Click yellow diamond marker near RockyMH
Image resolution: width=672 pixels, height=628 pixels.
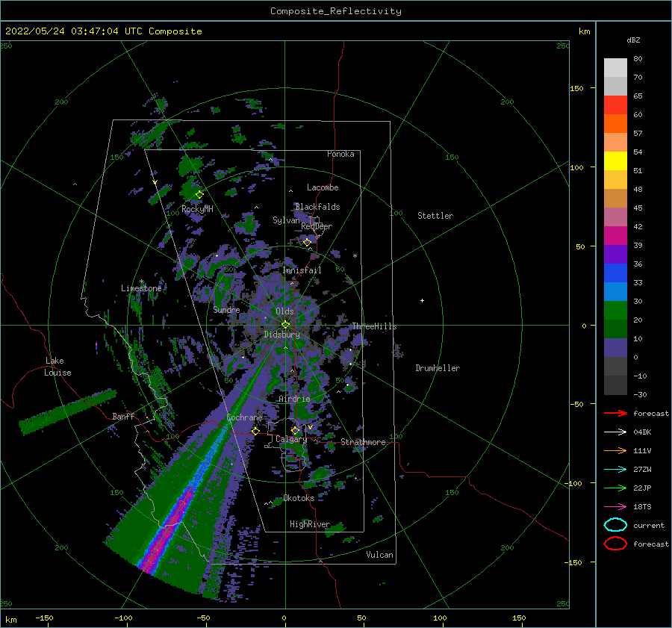[199, 195]
